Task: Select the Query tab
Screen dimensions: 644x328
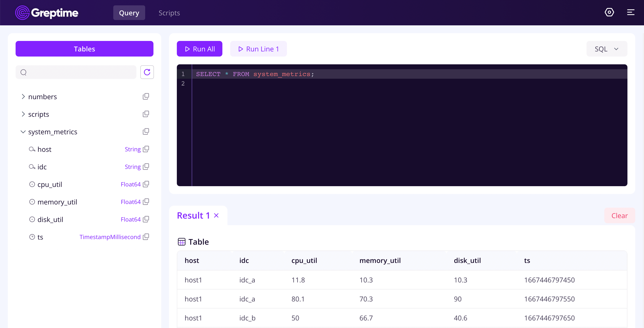Action: click(129, 12)
